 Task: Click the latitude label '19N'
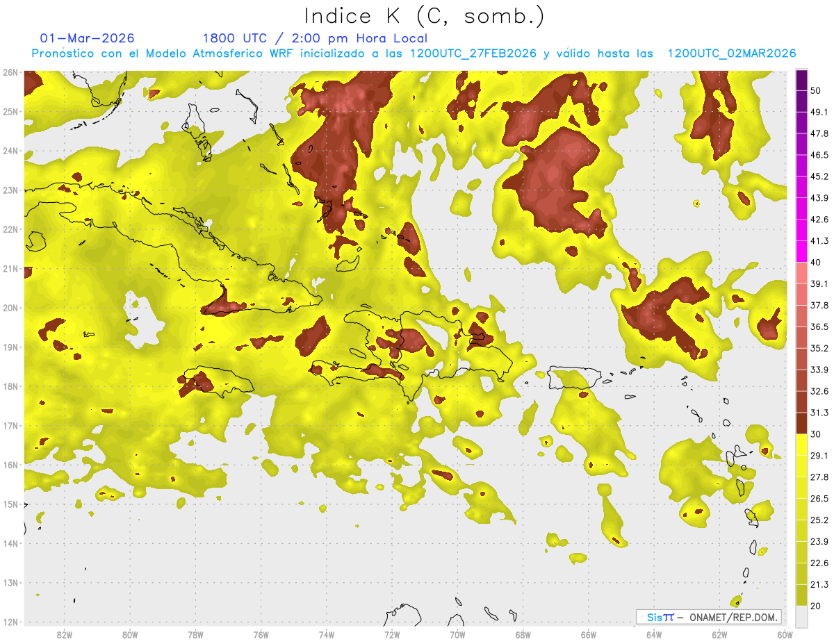(10, 347)
